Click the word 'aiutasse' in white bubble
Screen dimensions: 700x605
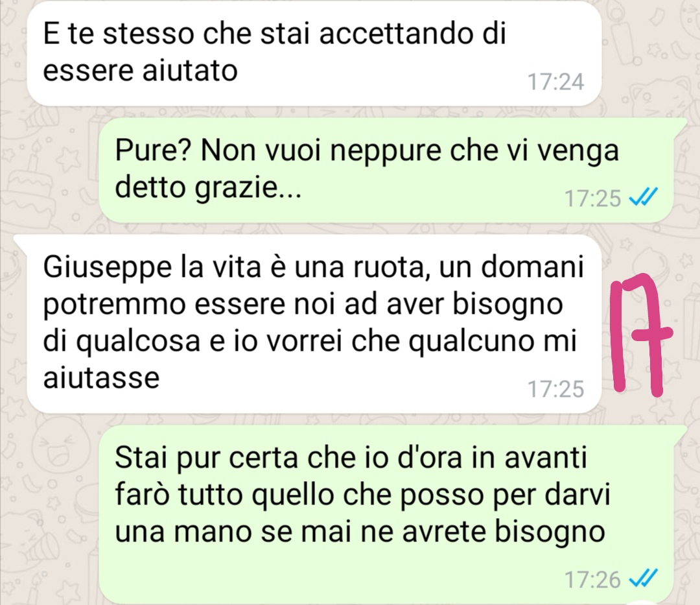101,378
